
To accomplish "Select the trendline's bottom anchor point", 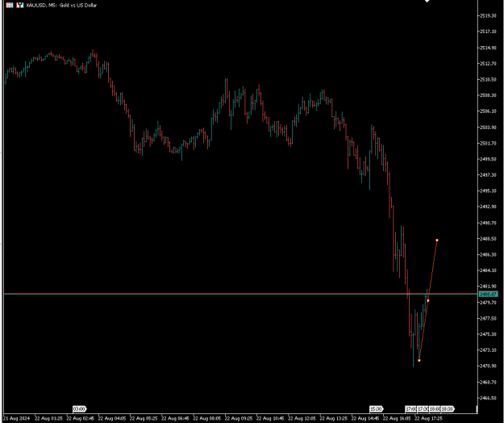I will pos(419,360).
